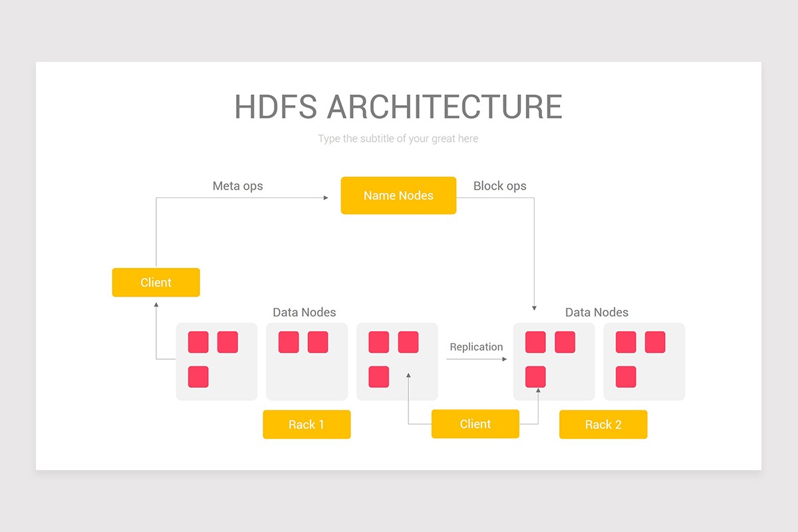Click the top-right pink block in Rack 2
This screenshot has width=798, height=532.
565,342
